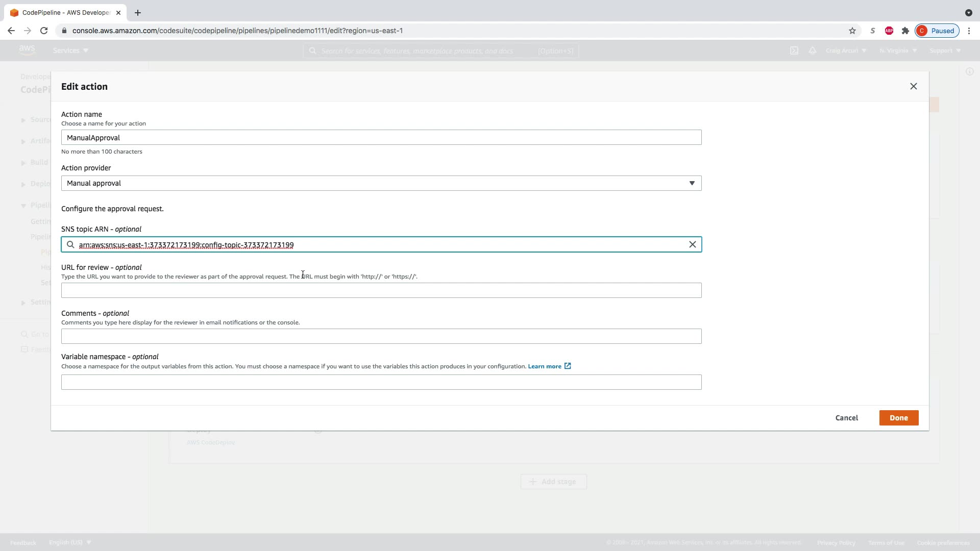The height and width of the screenshot is (551, 980).
Task: Focus the URL for review input
Action: 381,290
